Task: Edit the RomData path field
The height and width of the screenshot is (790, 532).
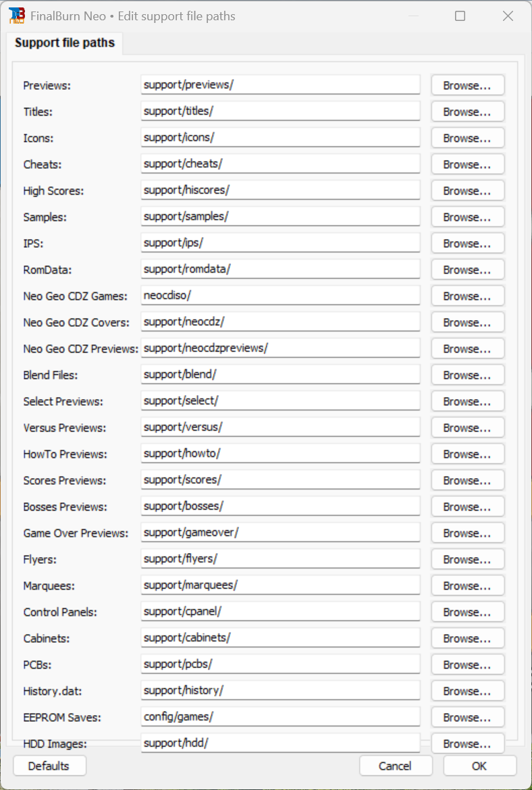Action: 280,269
